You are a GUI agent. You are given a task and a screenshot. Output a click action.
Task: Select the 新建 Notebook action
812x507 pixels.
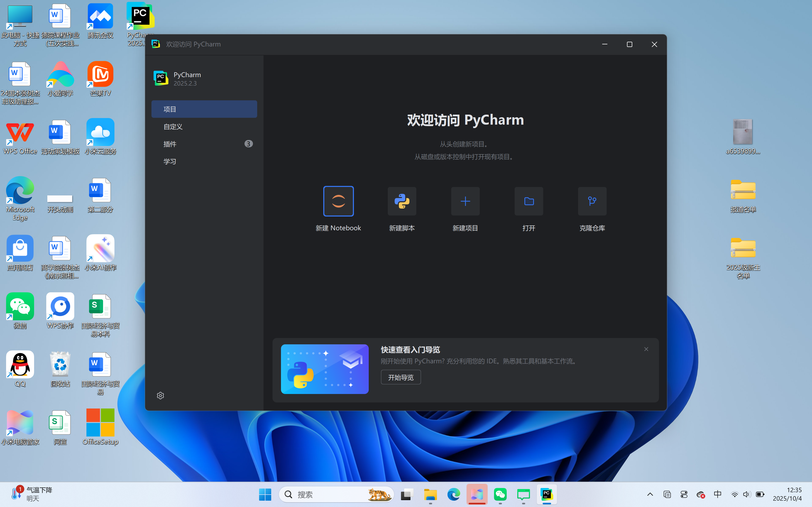[x=338, y=201]
